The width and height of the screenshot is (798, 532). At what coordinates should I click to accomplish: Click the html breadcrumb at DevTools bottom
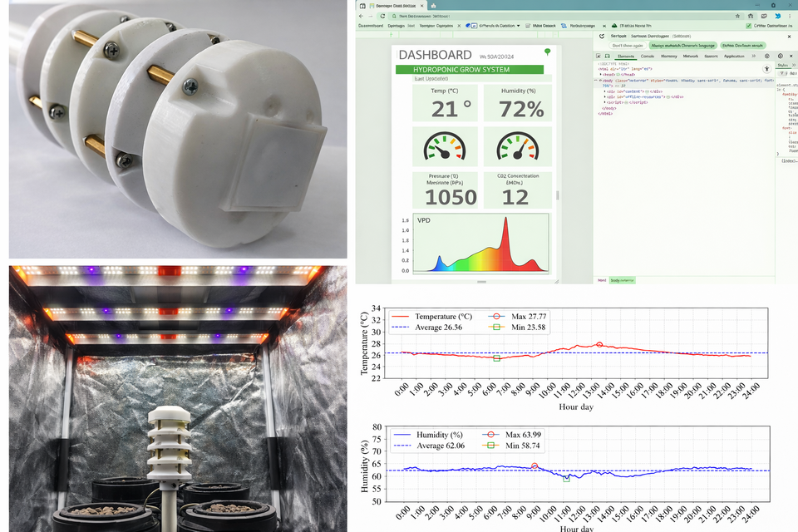[x=602, y=280]
